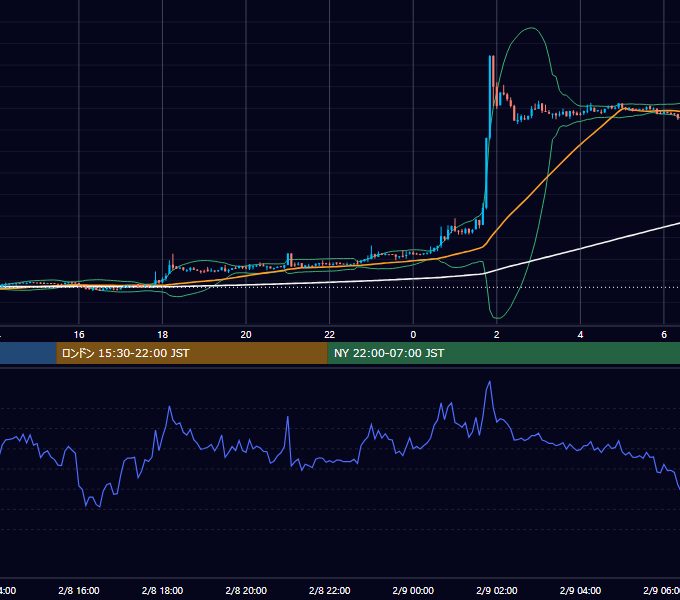This screenshot has height=600, width=680.
Task: Click the 0 hour label on price chart
Action: tap(413, 335)
